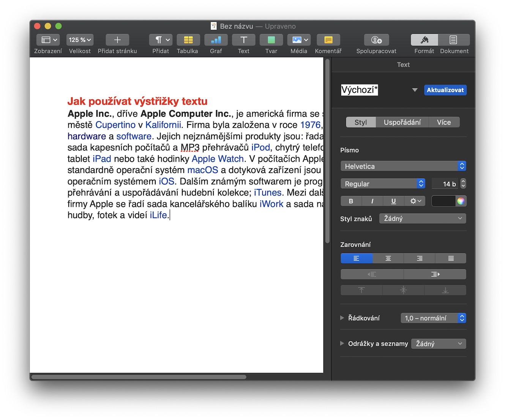The width and height of the screenshot is (505, 420).
Task: Toggle the Formát brush sidebar
Action: [425, 40]
